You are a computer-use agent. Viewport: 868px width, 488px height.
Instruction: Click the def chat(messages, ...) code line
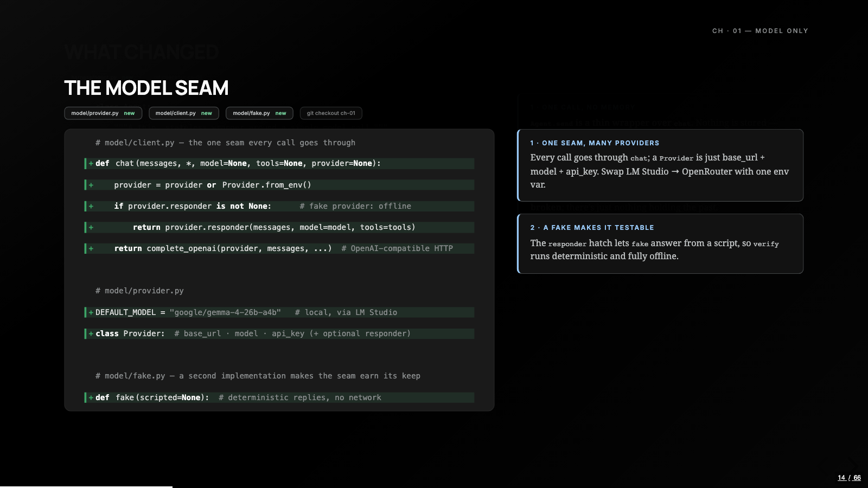tap(279, 163)
